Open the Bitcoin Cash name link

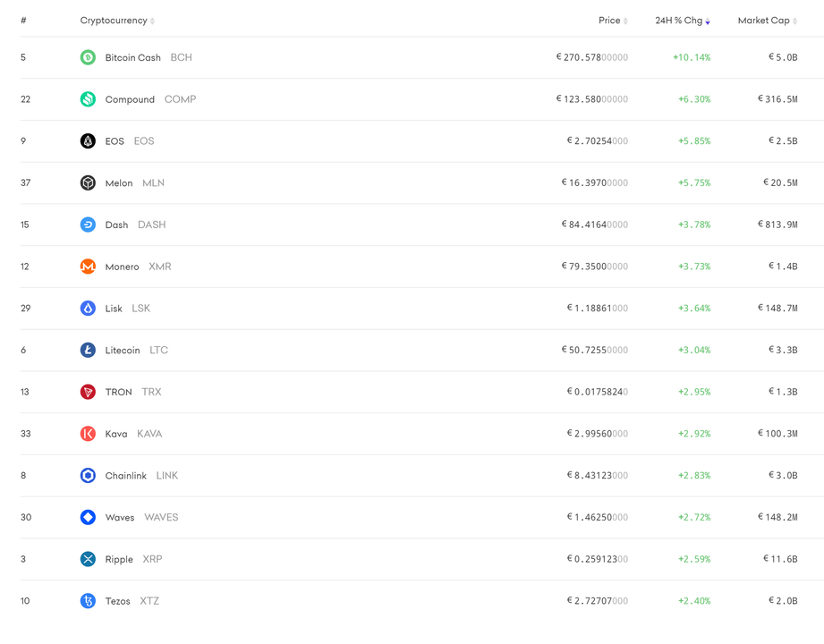[133, 58]
